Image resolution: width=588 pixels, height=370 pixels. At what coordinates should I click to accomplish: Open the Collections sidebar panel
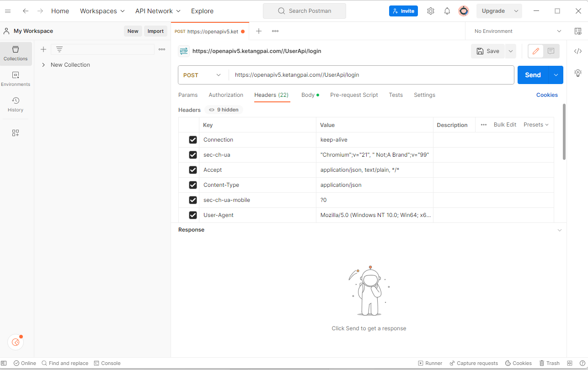coord(16,53)
